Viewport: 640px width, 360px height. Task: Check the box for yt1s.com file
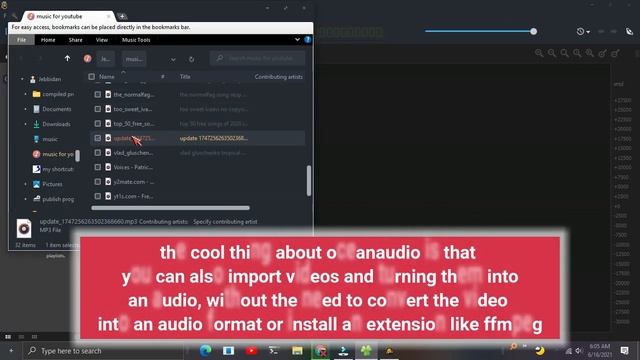98,196
